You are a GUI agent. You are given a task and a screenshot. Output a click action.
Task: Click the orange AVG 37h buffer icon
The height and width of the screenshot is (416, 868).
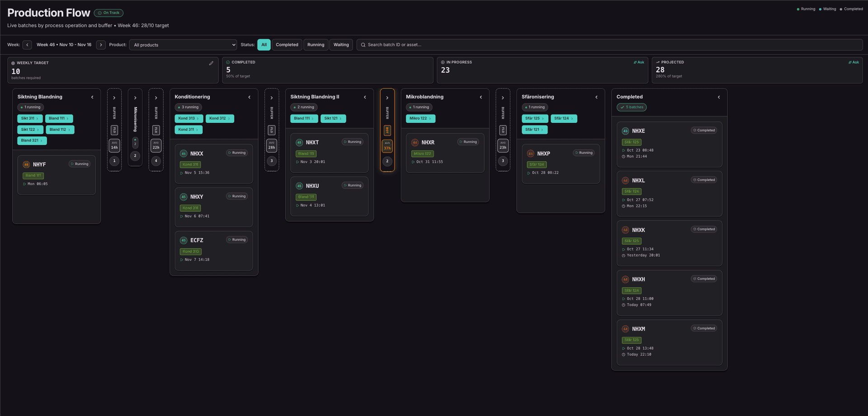pyautogui.click(x=387, y=145)
